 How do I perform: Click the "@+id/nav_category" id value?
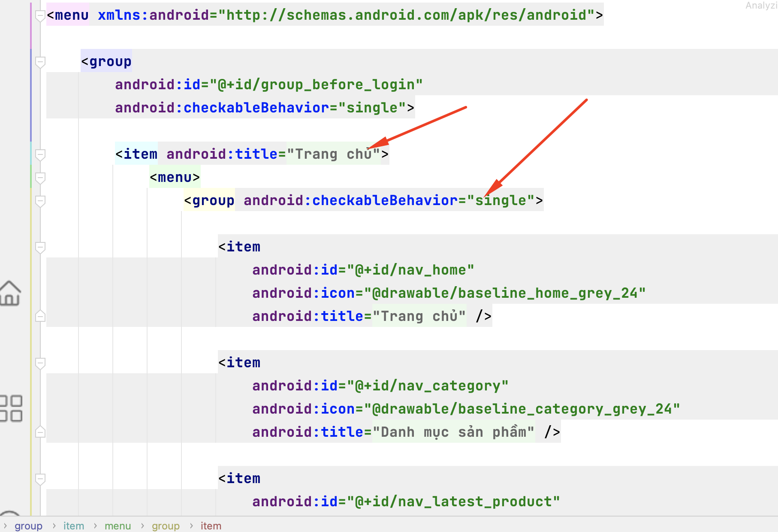tap(428, 386)
